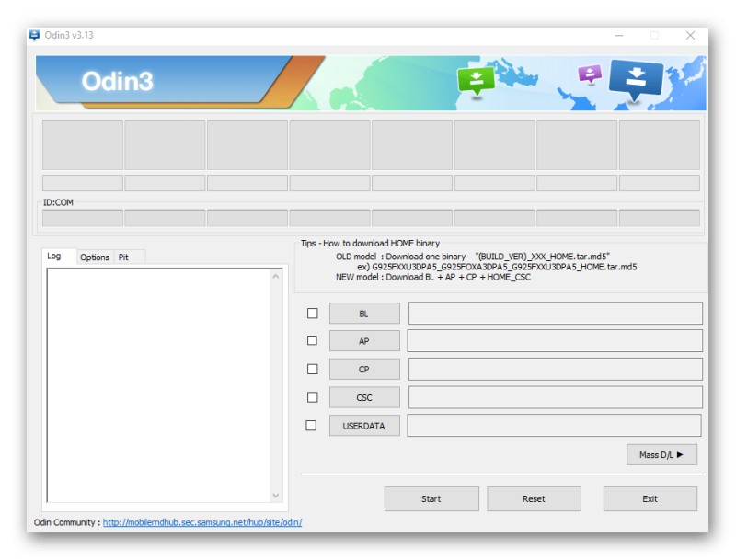Open file chooser with CSC button
Viewport: 736px width, 560px height.
[364, 397]
